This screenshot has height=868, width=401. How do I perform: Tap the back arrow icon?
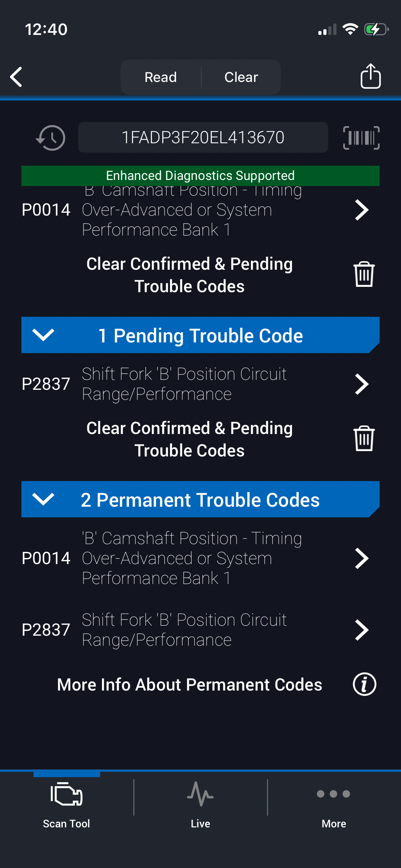point(16,77)
